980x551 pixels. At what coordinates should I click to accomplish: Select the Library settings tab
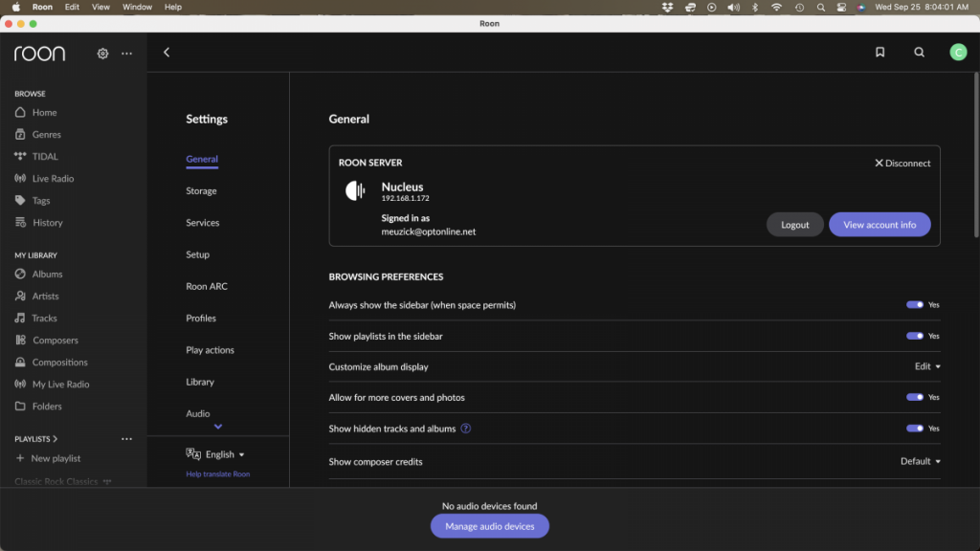tap(200, 383)
